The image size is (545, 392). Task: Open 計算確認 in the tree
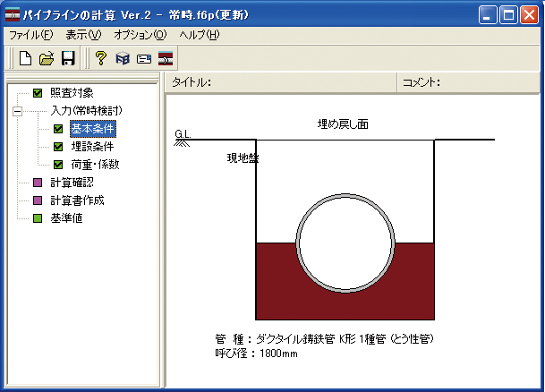(x=72, y=183)
